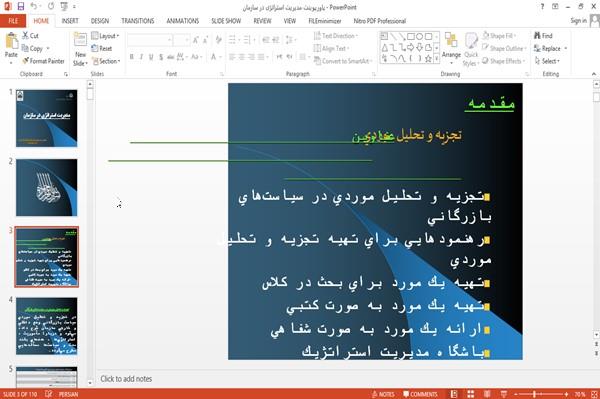Open the Layout dropdown

106,36
